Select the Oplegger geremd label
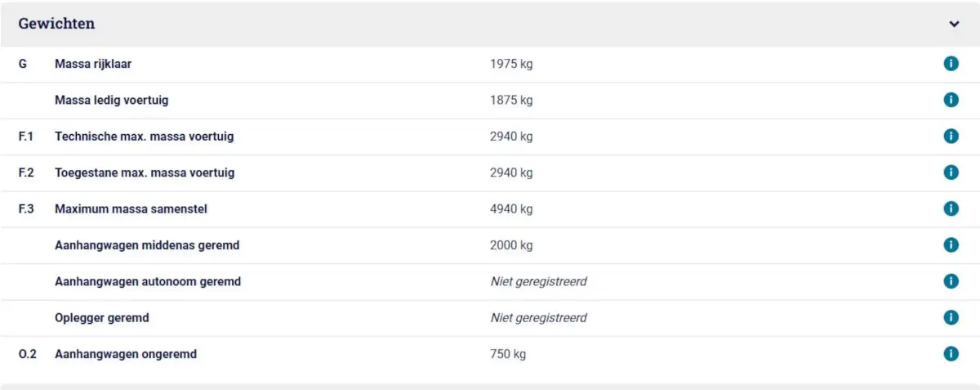The height and width of the screenshot is (390, 980). pyautogui.click(x=102, y=317)
